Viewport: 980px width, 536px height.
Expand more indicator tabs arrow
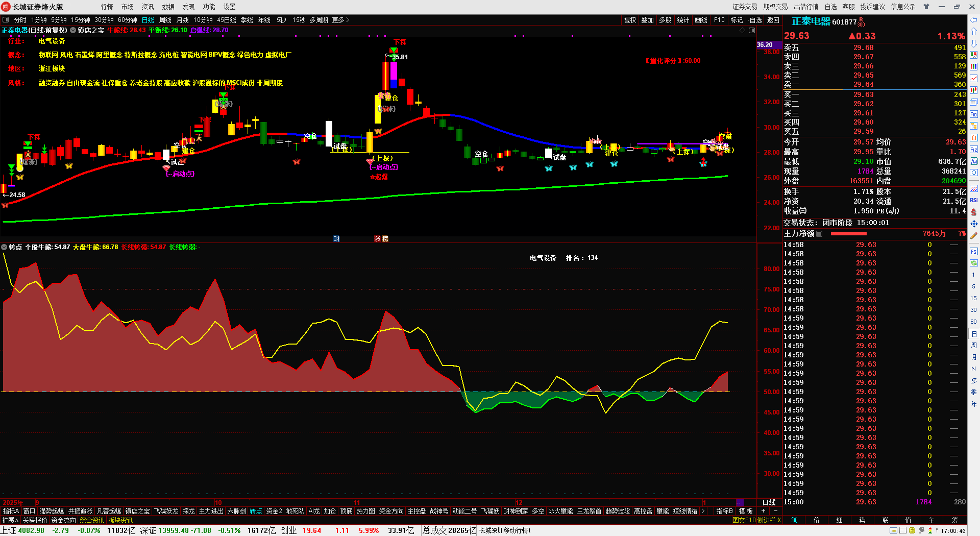pyautogui.click(x=703, y=511)
